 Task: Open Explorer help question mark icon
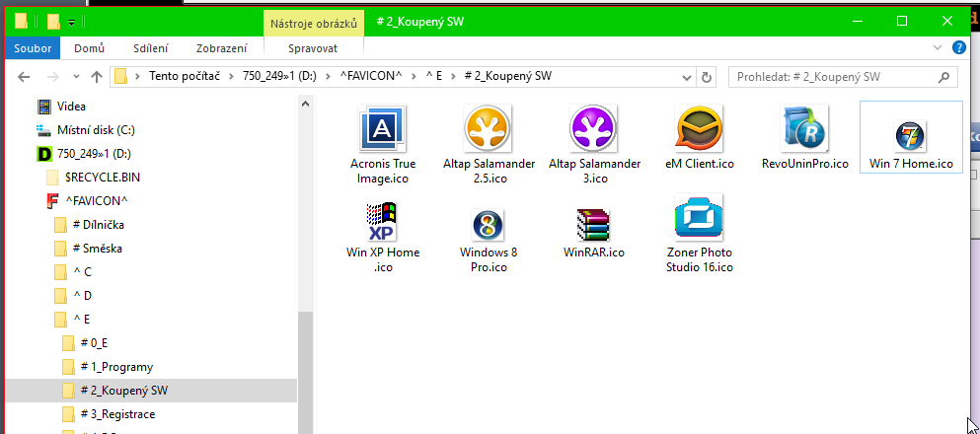pos(958,48)
